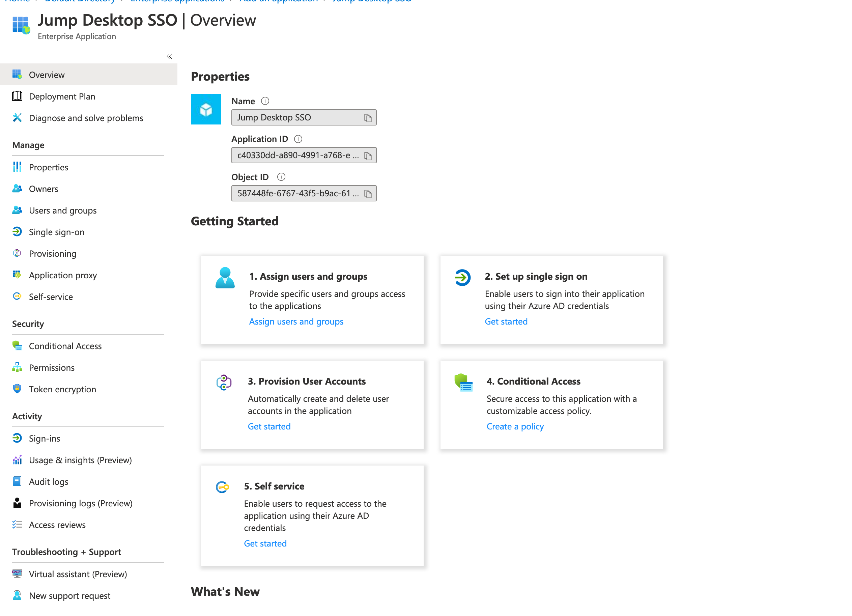Click the Properties bars icon in sidebar

click(x=17, y=167)
